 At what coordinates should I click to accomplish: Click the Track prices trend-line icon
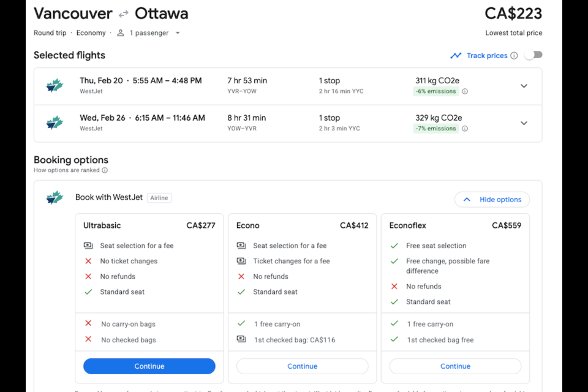456,56
